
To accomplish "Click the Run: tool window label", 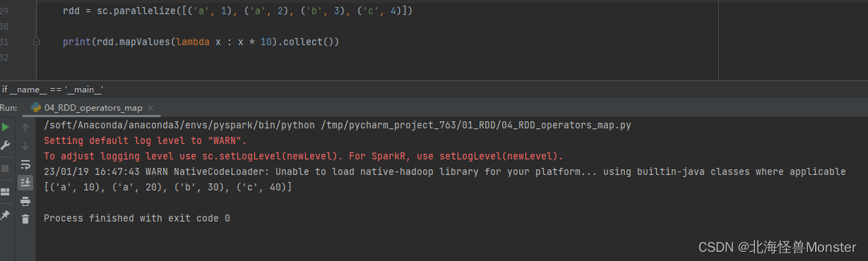I will point(8,108).
